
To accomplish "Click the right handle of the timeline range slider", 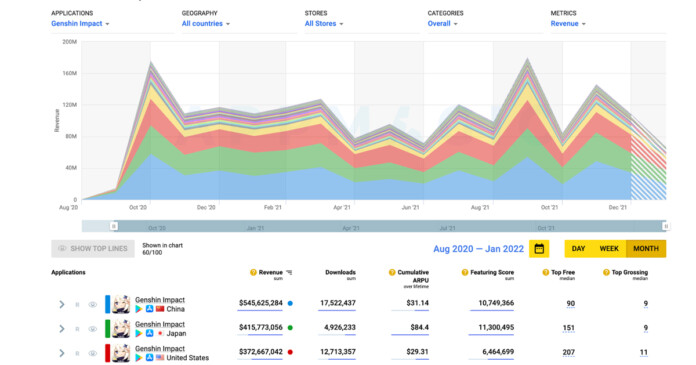I will [666, 226].
